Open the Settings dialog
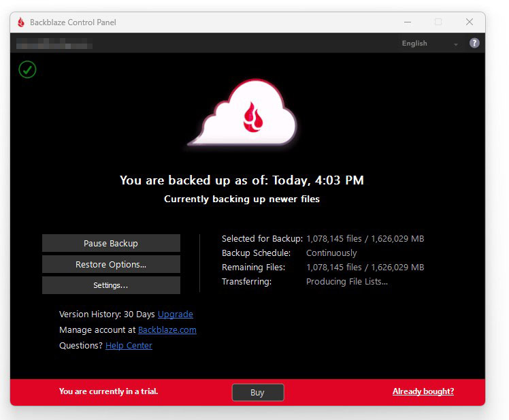This screenshot has width=509, height=420. coord(111,285)
